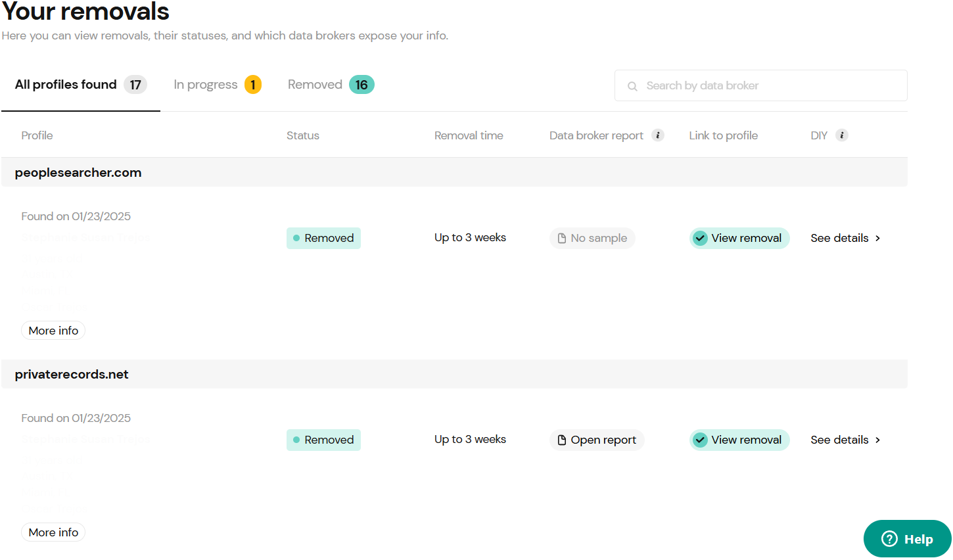The width and height of the screenshot is (953, 560).
Task: Click the Help question mark icon
Action: 889,539
